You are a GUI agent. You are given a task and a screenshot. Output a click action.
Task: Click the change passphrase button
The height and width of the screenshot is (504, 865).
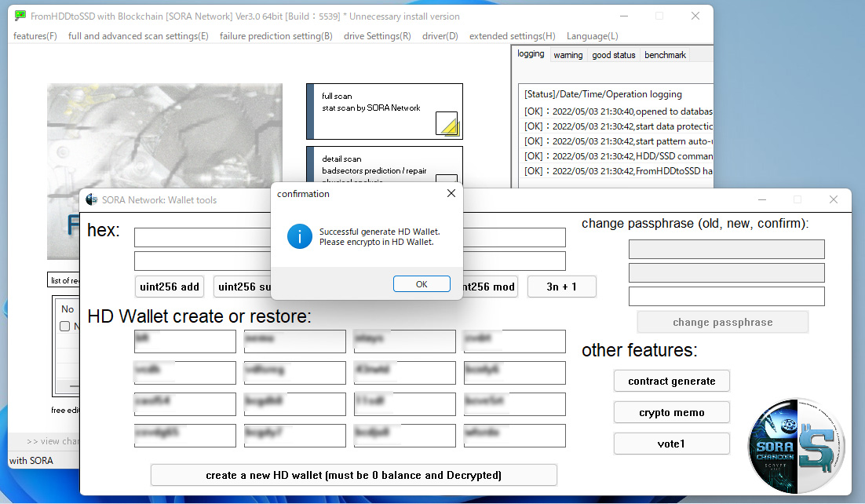coord(723,322)
